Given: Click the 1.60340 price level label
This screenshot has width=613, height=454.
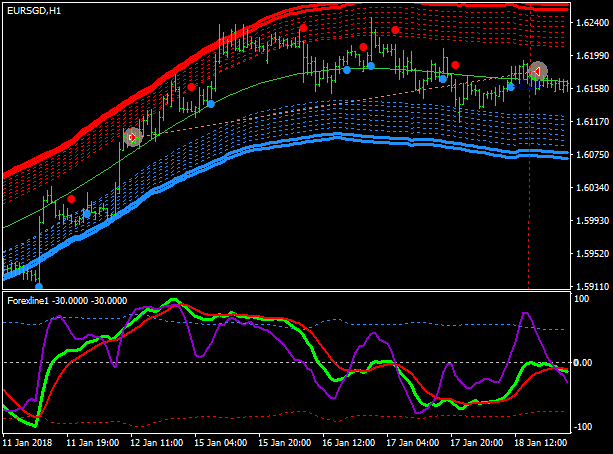Looking at the screenshot, I should (593, 188).
